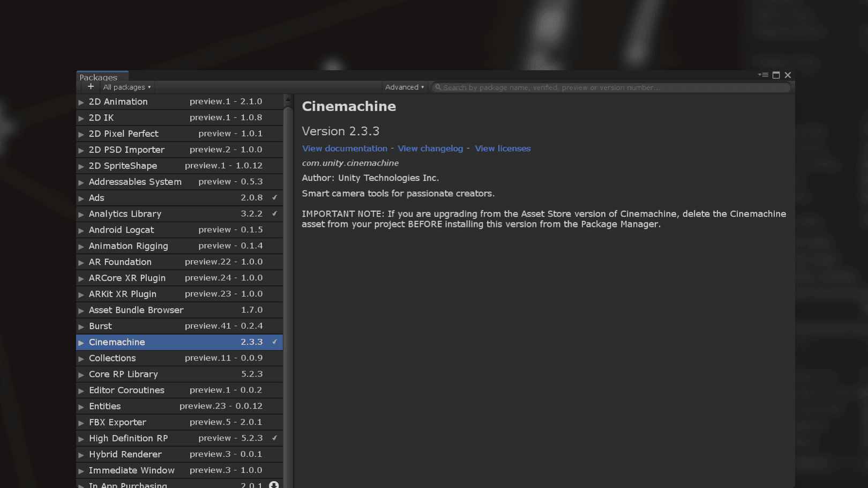Click the View licenses link

coord(503,149)
